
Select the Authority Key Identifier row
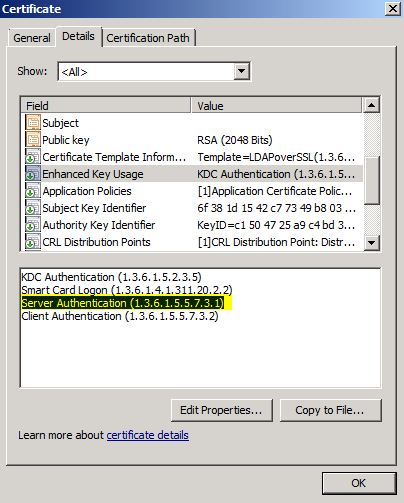pyautogui.click(x=192, y=225)
